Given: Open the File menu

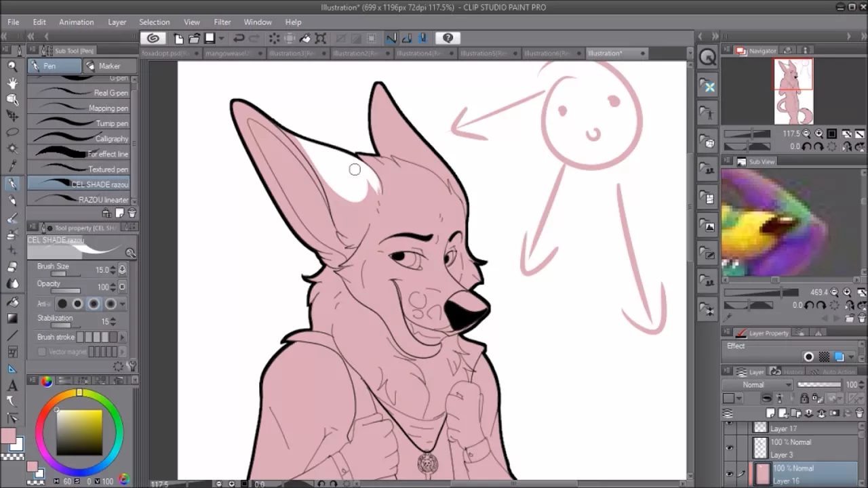Looking at the screenshot, I should point(13,22).
